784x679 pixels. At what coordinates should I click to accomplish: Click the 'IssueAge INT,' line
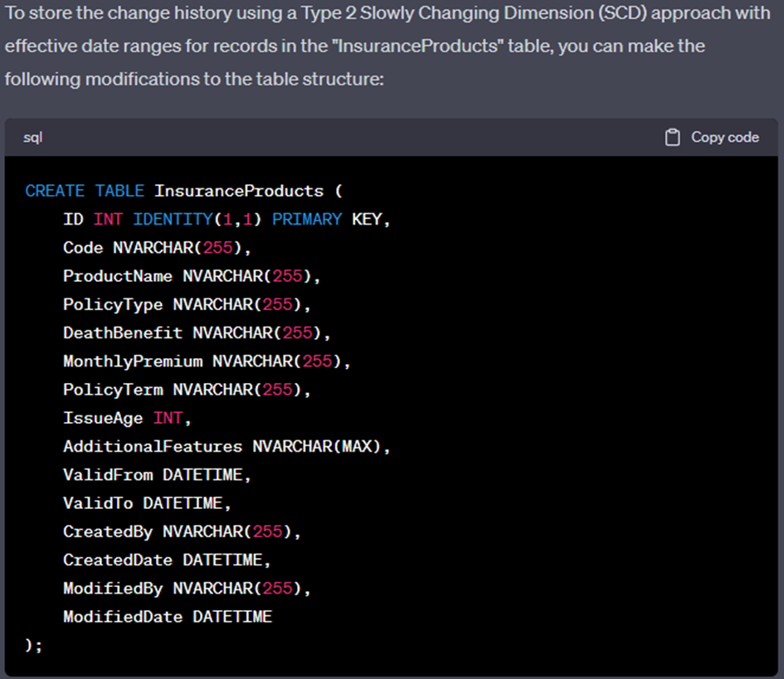[127, 418]
